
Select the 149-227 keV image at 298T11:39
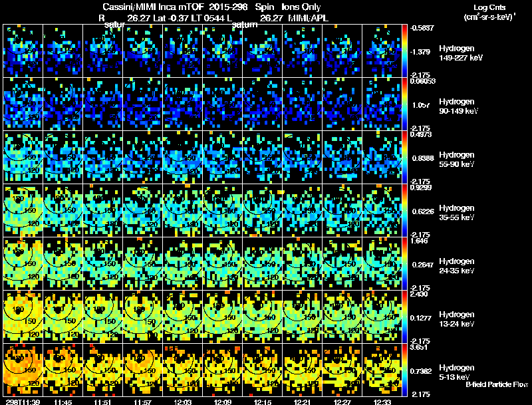pos(23,51)
